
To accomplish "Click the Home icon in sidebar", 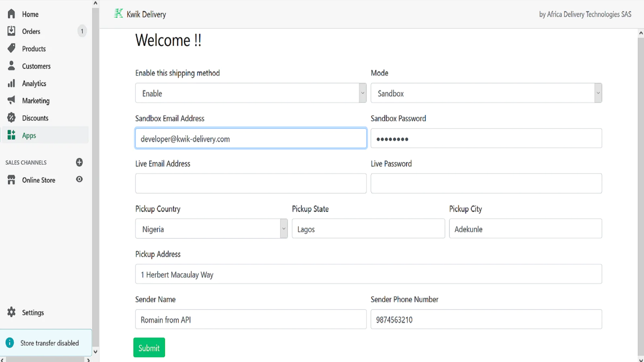I will pos(11,14).
